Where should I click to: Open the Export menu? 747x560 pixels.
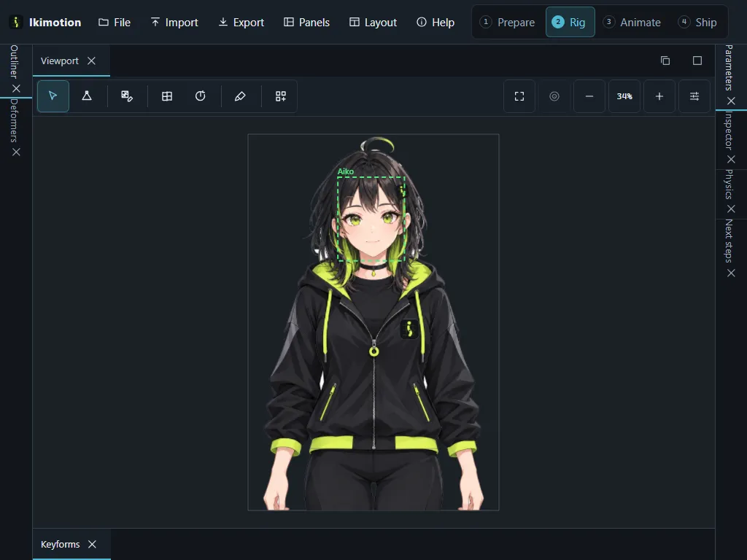241,23
